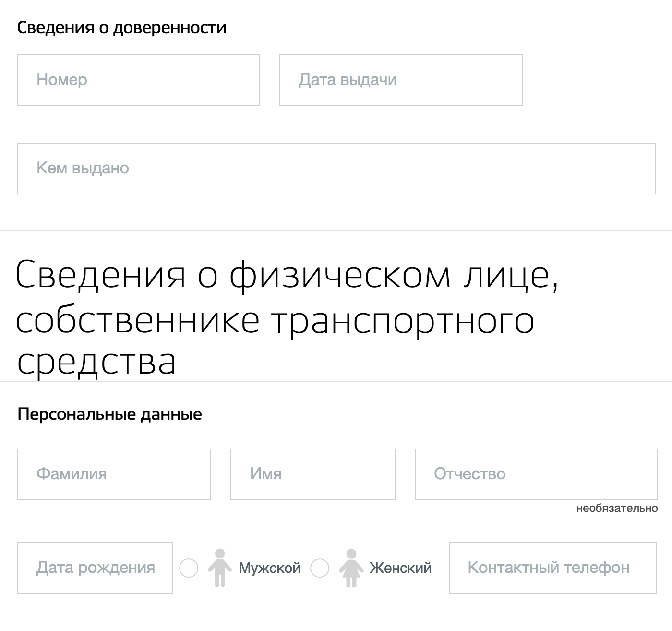The image size is (672, 631).
Task: Click the Персональные данные section heading
Action: pyautogui.click(x=110, y=412)
